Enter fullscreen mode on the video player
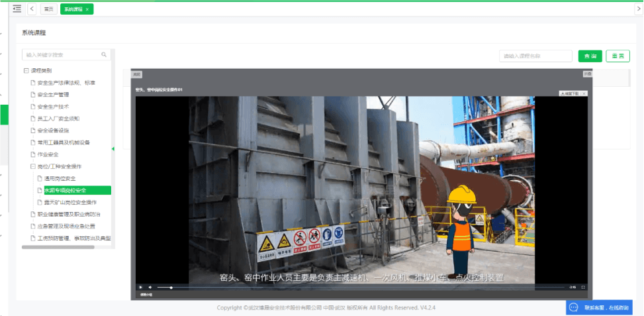 click(x=583, y=287)
